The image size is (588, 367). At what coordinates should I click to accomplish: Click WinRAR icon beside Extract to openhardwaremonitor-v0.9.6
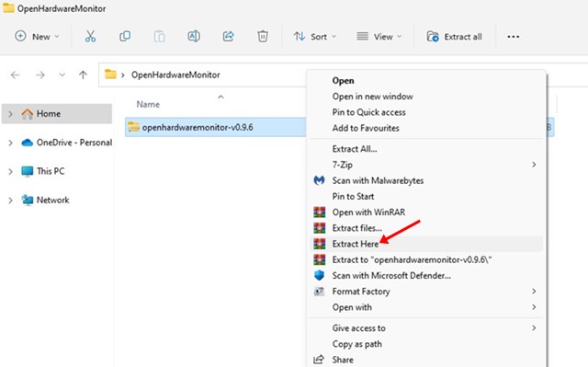pyautogui.click(x=320, y=259)
